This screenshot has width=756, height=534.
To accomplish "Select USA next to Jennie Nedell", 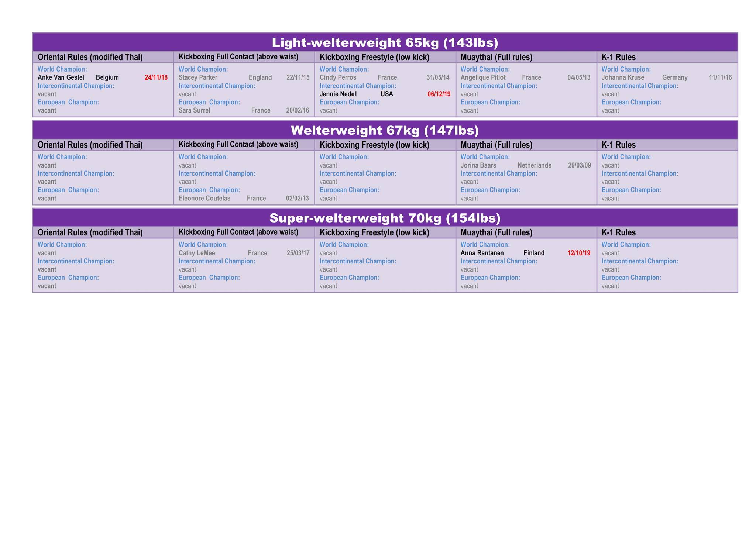I will click(387, 94).
